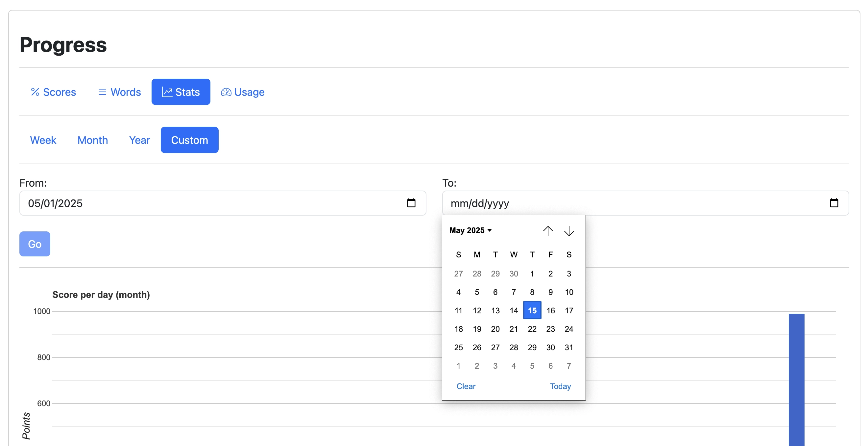Click the Go button
The height and width of the screenshot is (446, 868).
pos(35,244)
